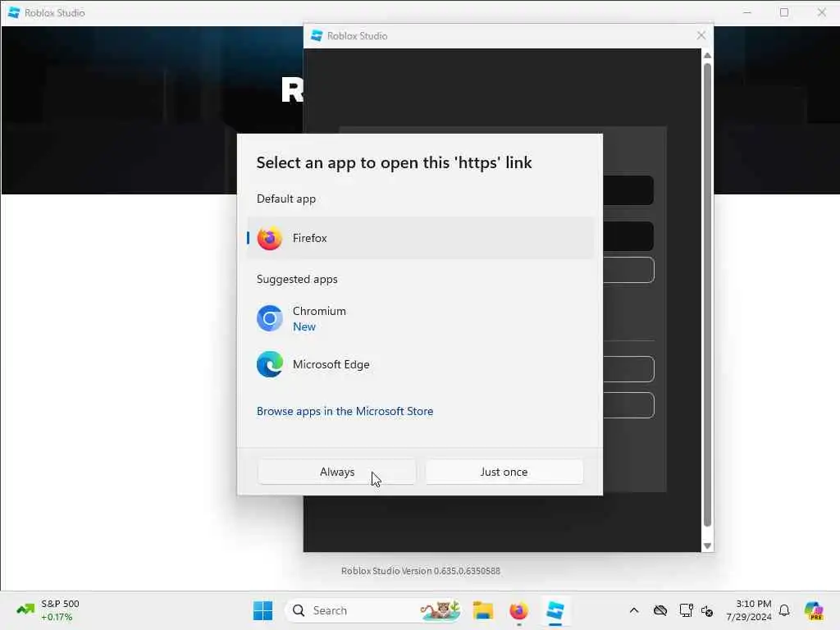Click the 'Suggested apps' heading
Viewport: 840px width, 630px height.
297,279
